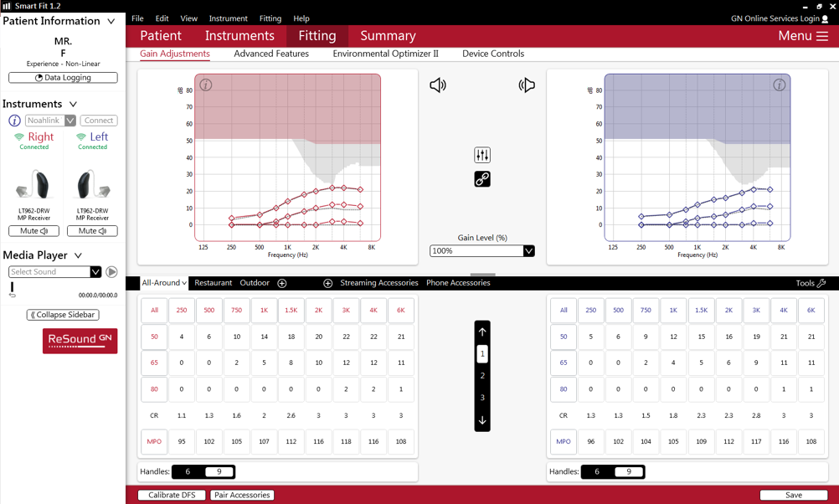Select the left ear 80 dB input row

click(x=564, y=389)
